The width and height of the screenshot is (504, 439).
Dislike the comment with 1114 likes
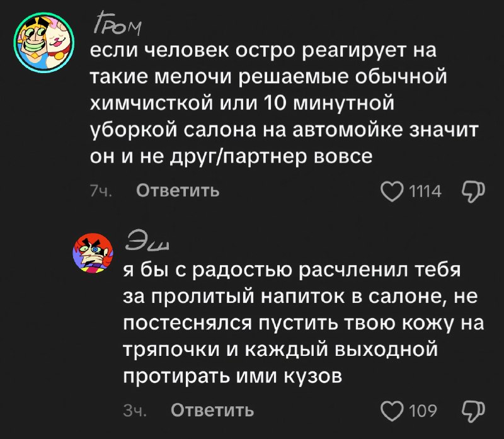tap(473, 192)
